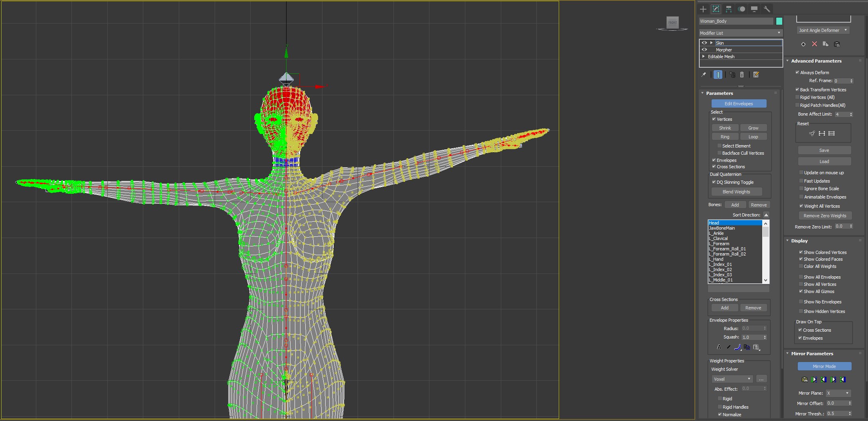Paste Green to Blue Verts icon
This screenshot has width=868, height=421.
pos(833,380)
